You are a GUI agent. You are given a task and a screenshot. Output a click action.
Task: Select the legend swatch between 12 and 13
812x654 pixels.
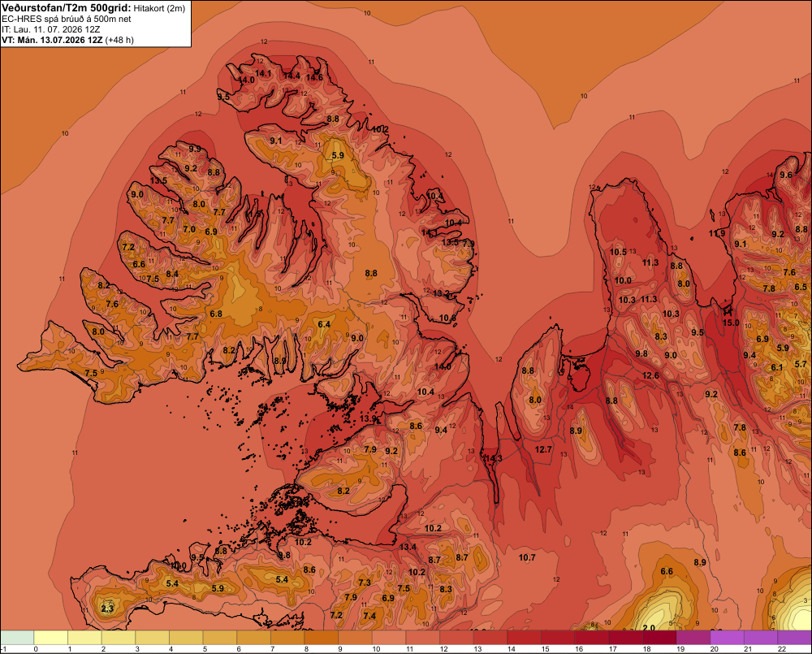click(456, 638)
